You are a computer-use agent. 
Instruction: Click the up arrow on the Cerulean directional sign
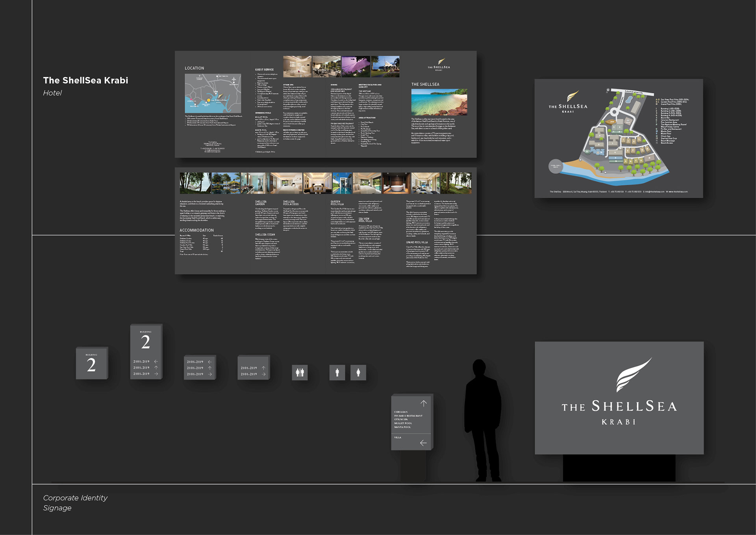click(423, 403)
